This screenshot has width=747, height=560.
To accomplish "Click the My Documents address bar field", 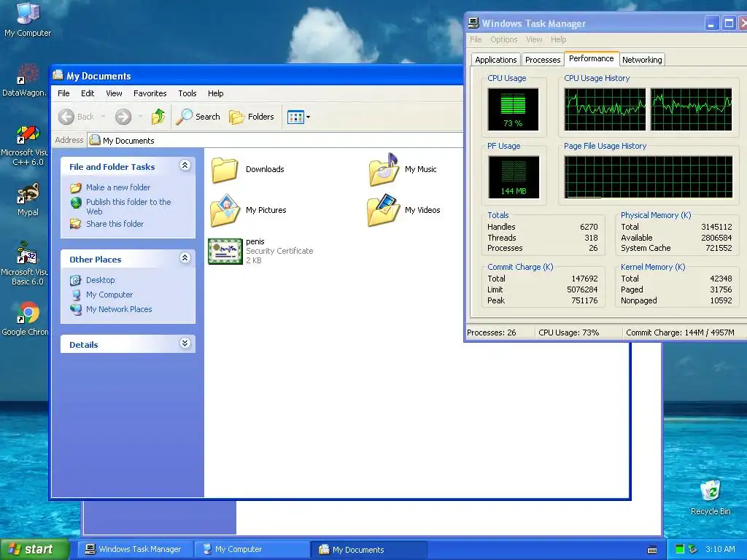I will point(275,141).
